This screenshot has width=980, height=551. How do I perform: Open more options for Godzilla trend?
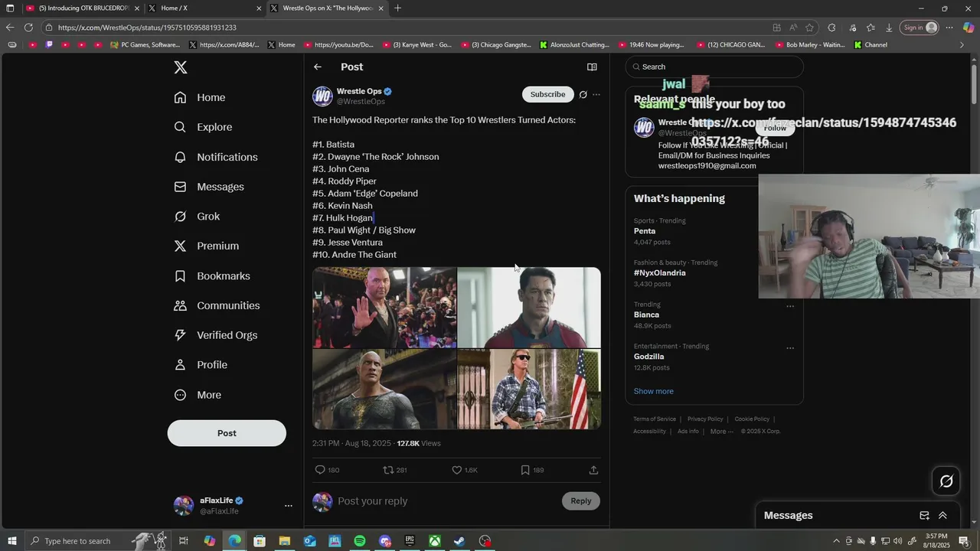[x=790, y=348]
